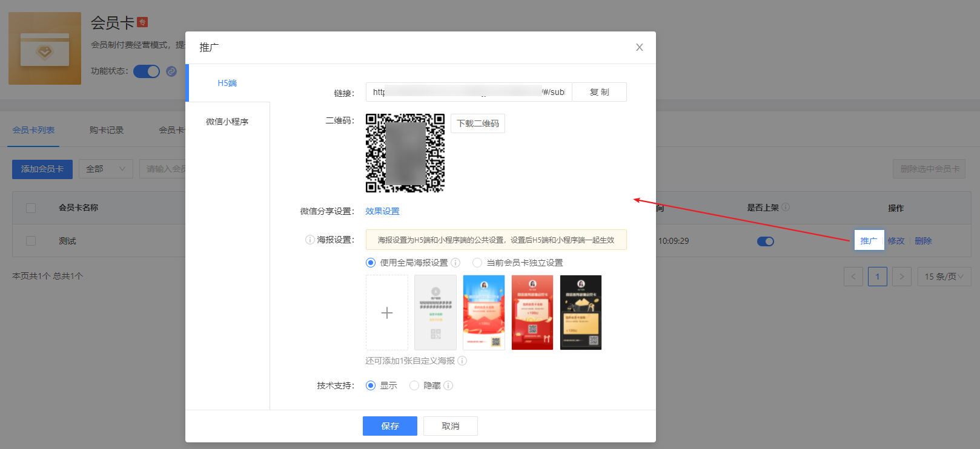
Task: Choose the all-red poster thumbnail
Action: (x=532, y=313)
